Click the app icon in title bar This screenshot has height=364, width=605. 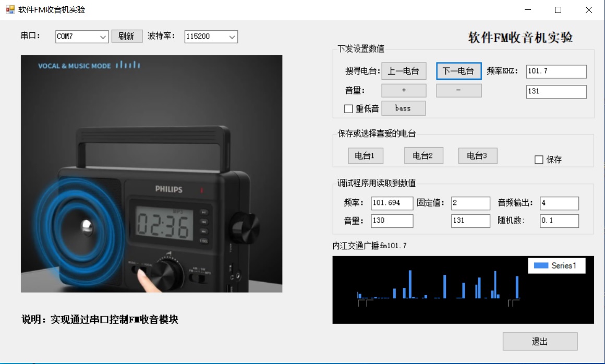click(10, 9)
